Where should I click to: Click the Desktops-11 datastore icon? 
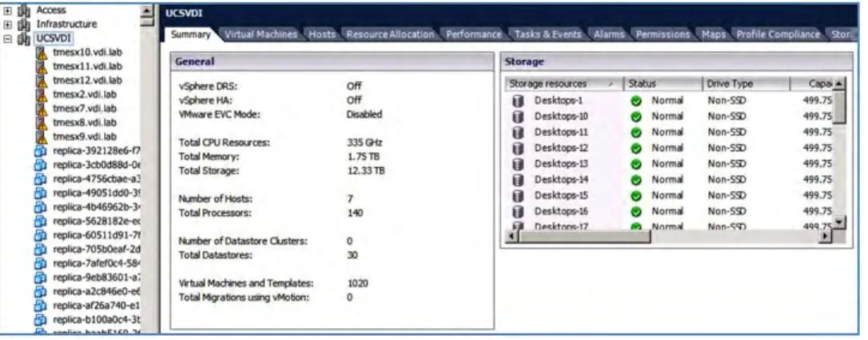click(518, 132)
